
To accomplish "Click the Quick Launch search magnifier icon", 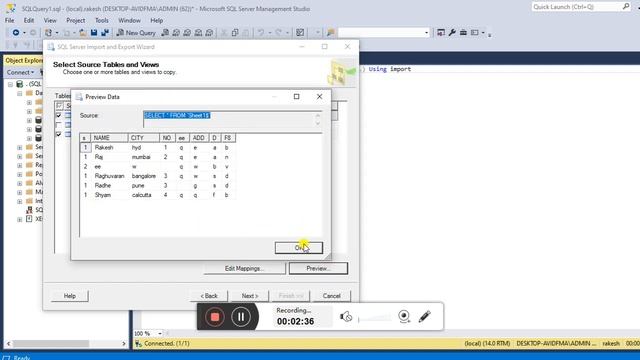I will pyautogui.click(x=626, y=7).
